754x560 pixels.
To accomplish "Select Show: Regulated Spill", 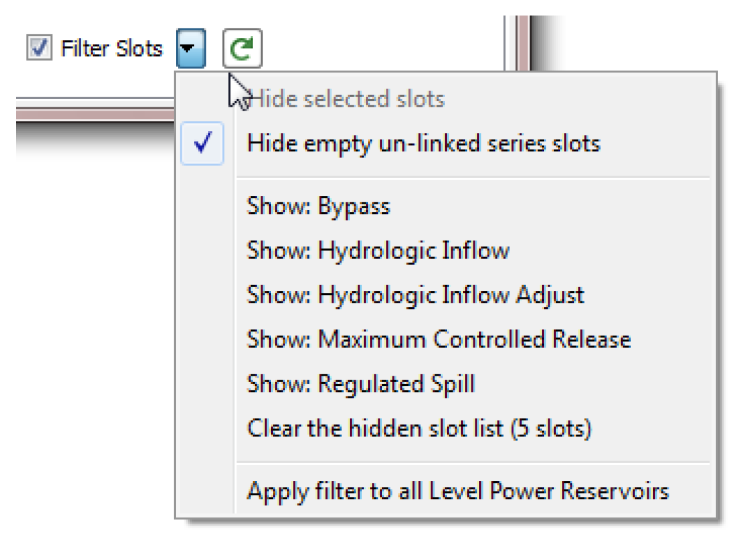I will [x=361, y=383].
